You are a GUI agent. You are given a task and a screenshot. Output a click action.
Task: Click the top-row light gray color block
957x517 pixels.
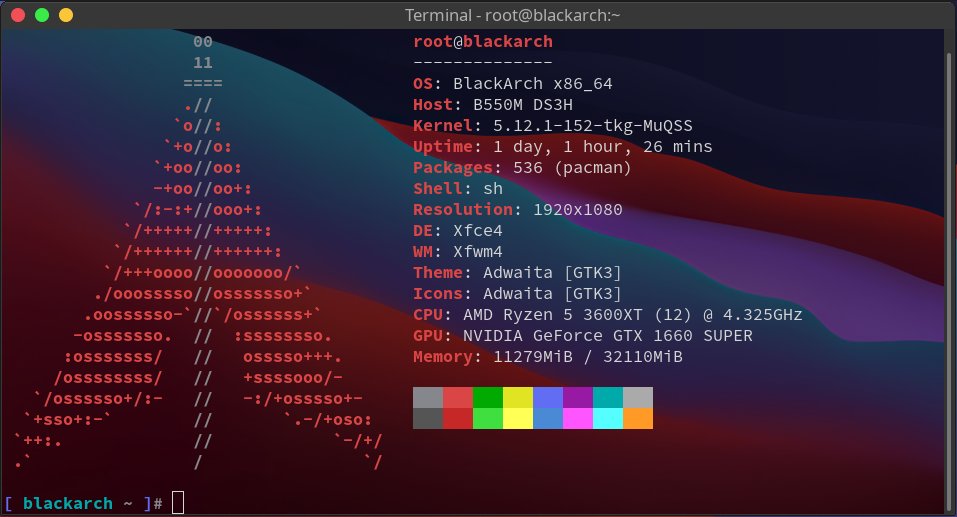pyautogui.click(x=638, y=397)
